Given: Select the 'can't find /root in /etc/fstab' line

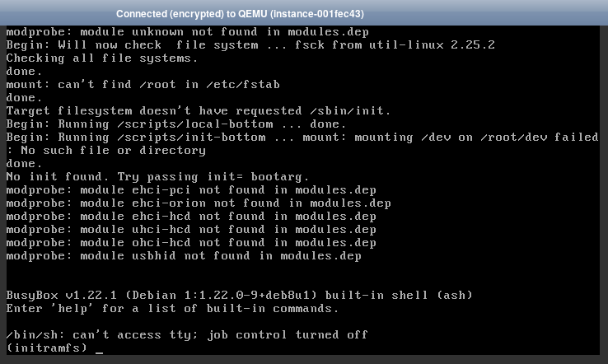Looking at the screenshot, I should [x=143, y=85].
